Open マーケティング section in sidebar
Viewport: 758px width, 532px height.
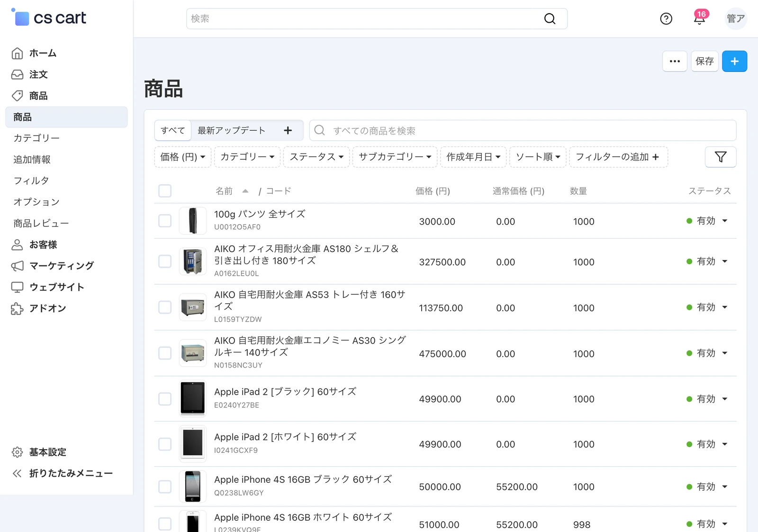(62, 266)
